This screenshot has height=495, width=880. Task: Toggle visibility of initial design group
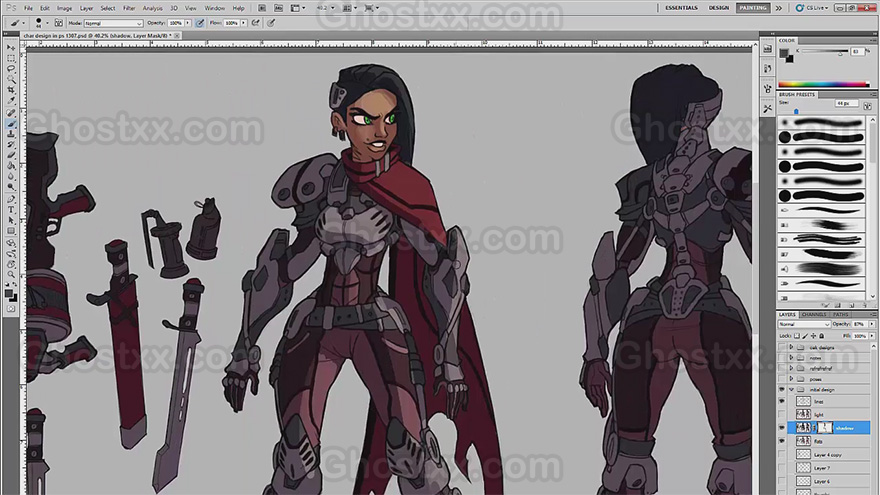782,389
